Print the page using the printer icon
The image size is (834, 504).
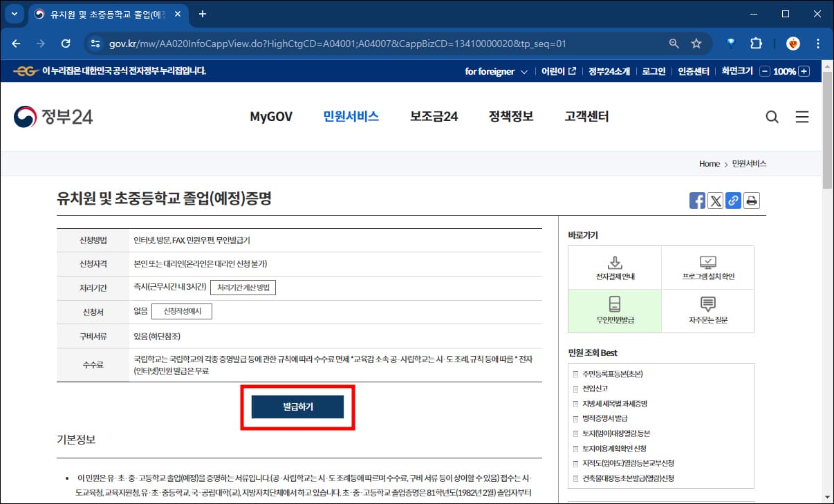(752, 200)
